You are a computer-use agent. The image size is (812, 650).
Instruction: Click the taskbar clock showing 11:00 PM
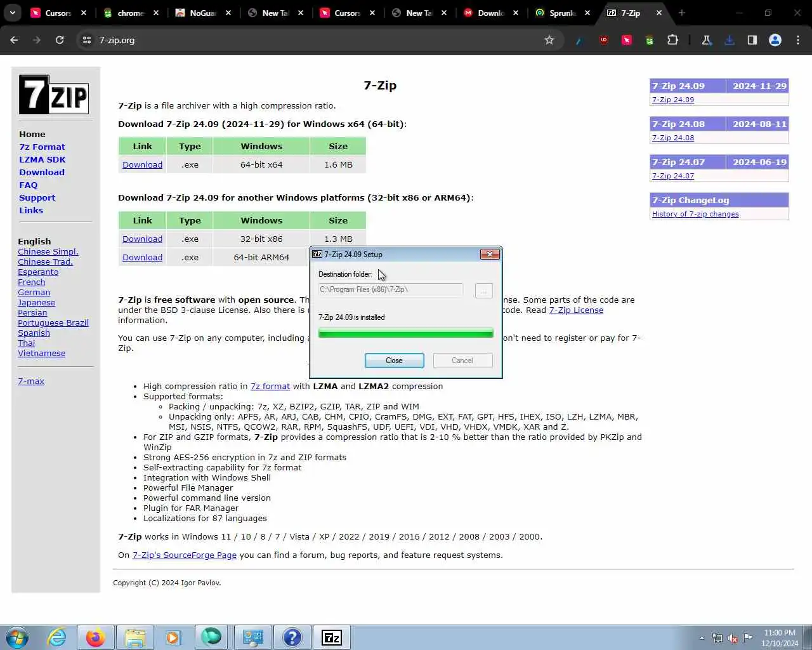pyautogui.click(x=780, y=638)
